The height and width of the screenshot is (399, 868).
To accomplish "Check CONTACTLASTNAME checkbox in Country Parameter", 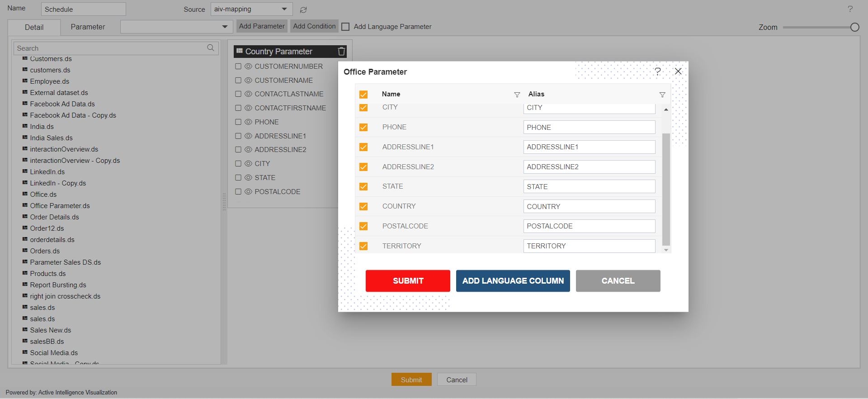I will 238,94.
